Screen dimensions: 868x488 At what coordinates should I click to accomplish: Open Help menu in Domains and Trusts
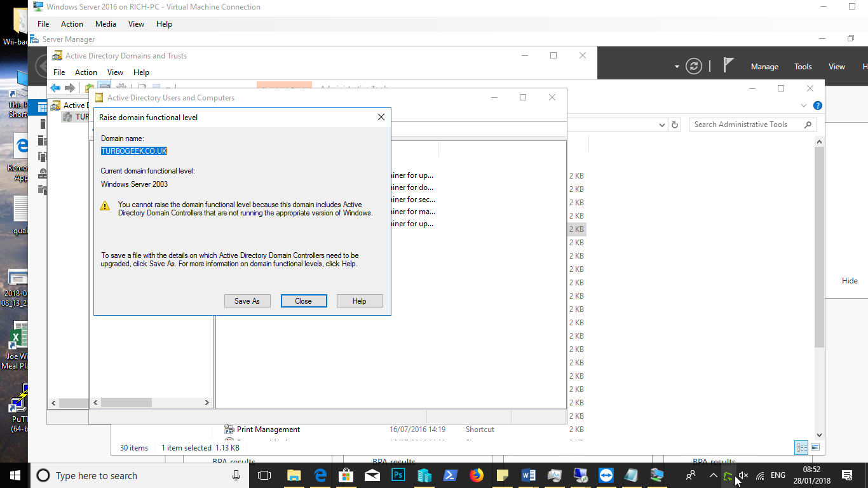click(x=141, y=72)
